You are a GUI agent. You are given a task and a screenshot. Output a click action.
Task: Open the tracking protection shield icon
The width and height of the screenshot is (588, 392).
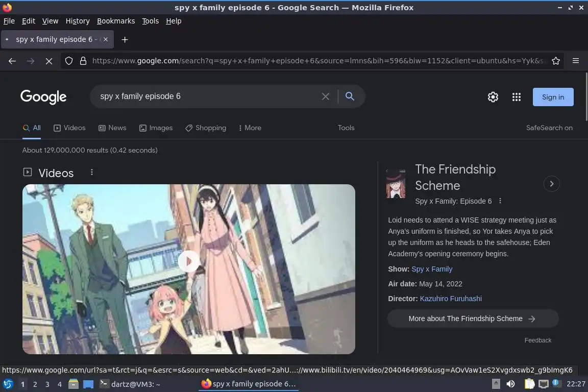[68, 61]
